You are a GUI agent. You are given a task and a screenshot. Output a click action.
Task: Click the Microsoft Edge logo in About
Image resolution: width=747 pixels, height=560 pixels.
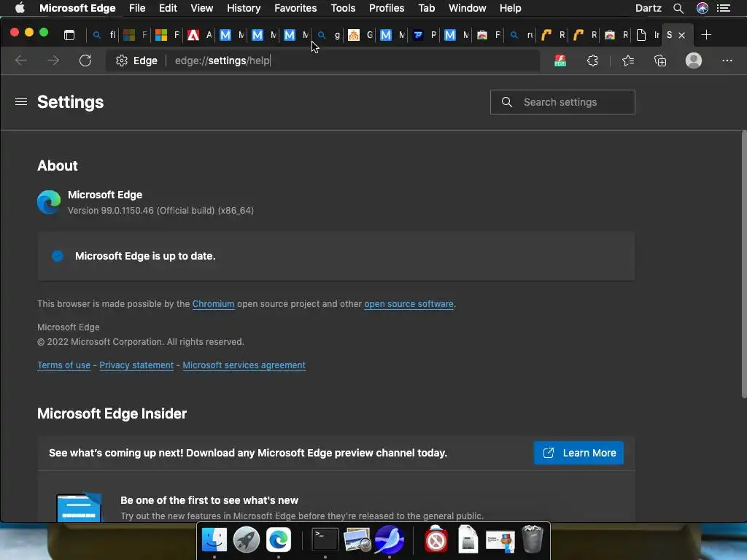(49, 202)
